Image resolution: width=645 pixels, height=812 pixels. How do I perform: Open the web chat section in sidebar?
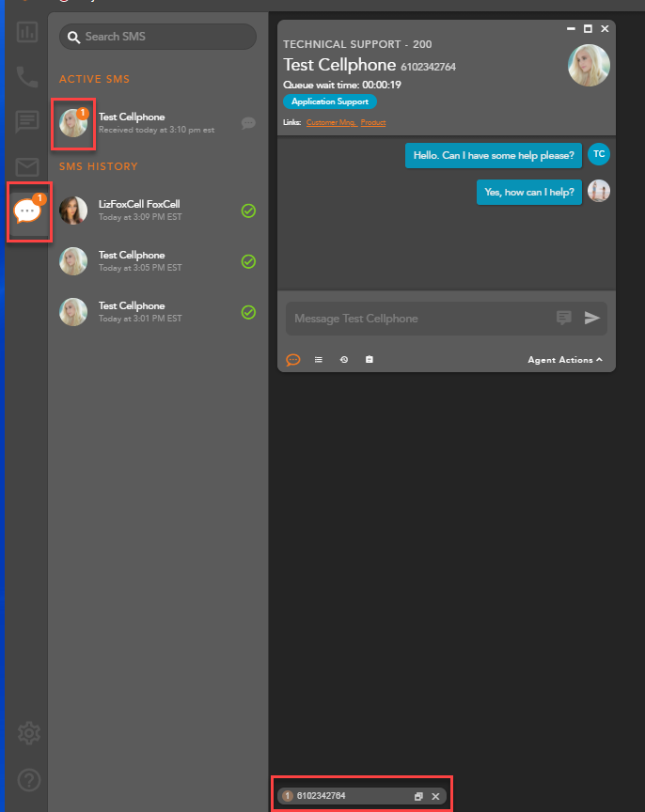pos(27,122)
